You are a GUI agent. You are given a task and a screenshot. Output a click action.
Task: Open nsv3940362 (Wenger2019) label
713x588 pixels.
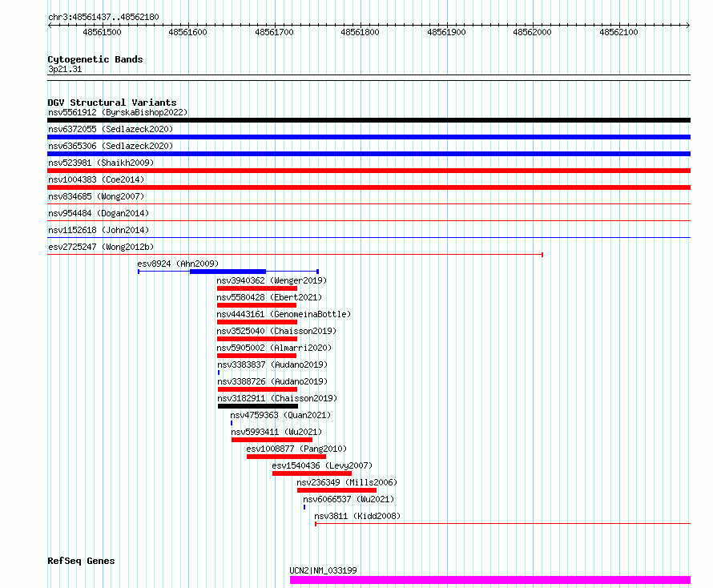[x=272, y=280]
